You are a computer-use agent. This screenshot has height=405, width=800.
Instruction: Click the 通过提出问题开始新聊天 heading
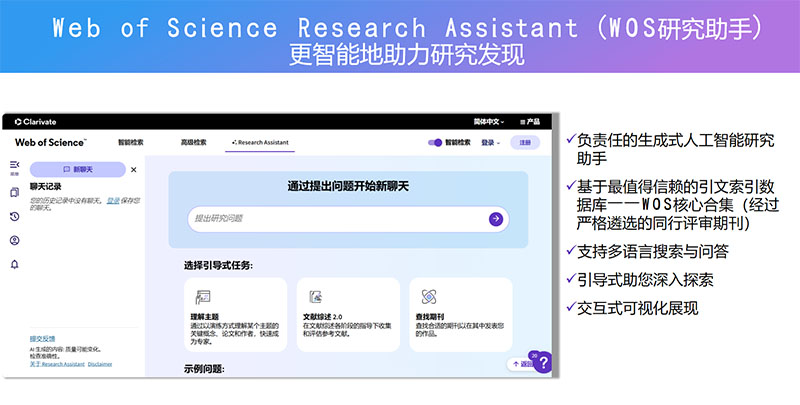point(348,186)
